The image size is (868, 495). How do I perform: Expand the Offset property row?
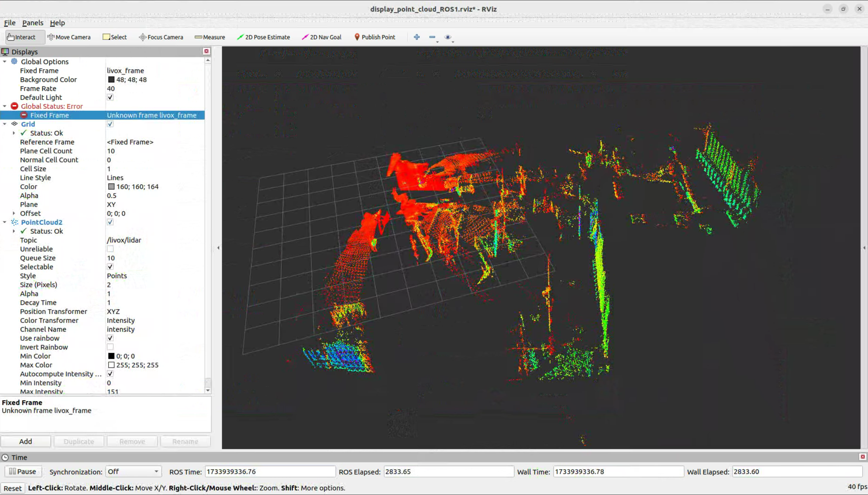coord(14,213)
